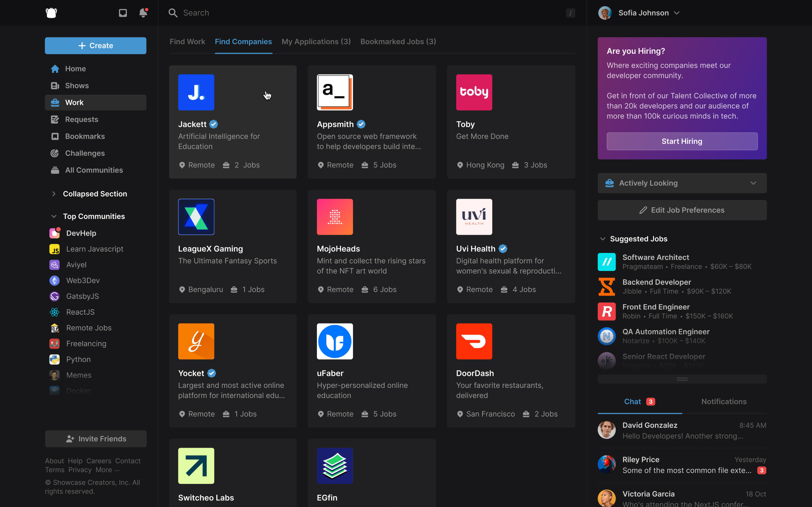Image resolution: width=812 pixels, height=507 pixels.
Task: Click the Edit Job Preferences button
Action: pos(682,210)
